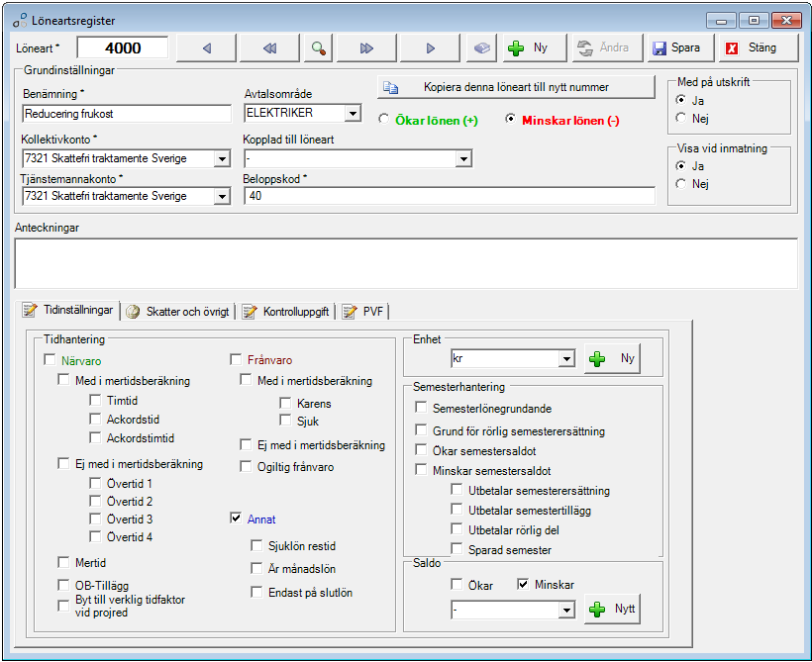Enable Ökar semestersaldot checkbox
The image size is (812, 662).
421,450
